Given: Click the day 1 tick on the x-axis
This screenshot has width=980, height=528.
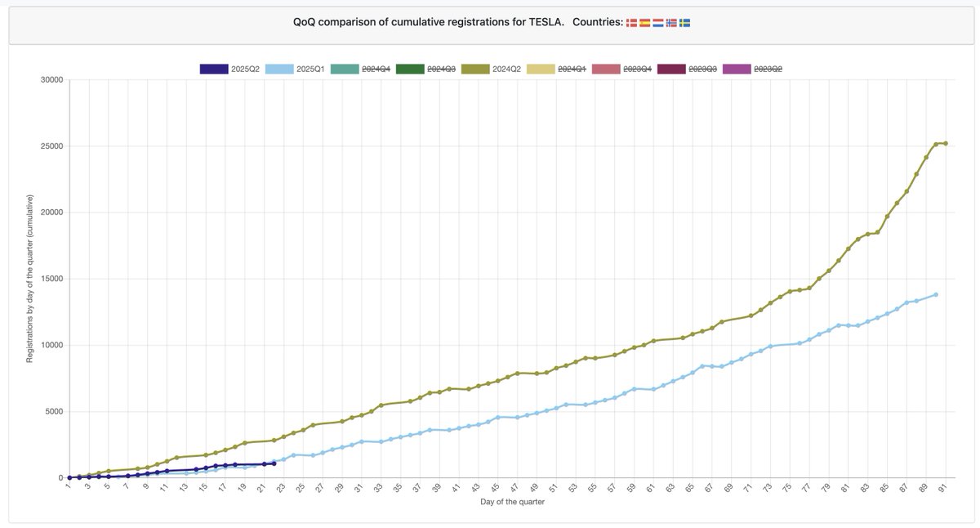Looking at the screenshot, I should tap(68, 487).
